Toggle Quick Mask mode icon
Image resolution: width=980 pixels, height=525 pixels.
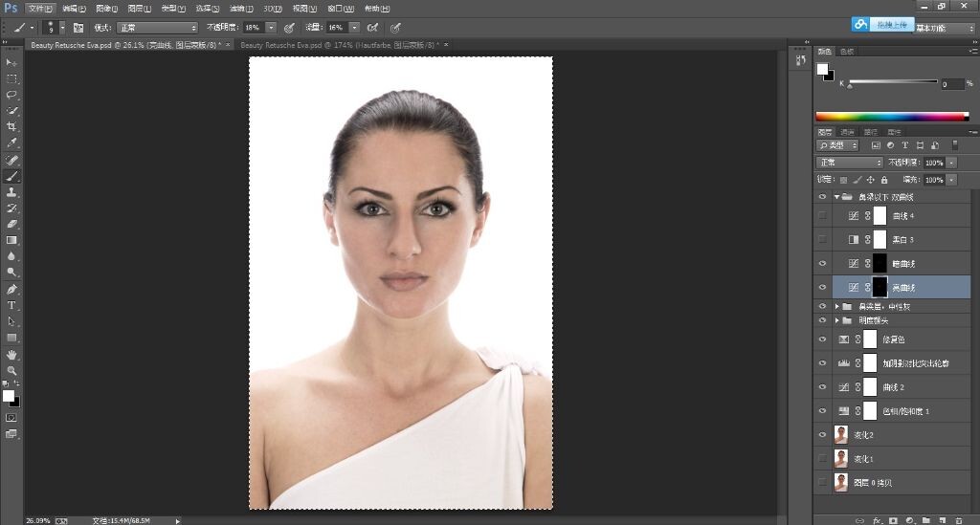pos(11,418)
